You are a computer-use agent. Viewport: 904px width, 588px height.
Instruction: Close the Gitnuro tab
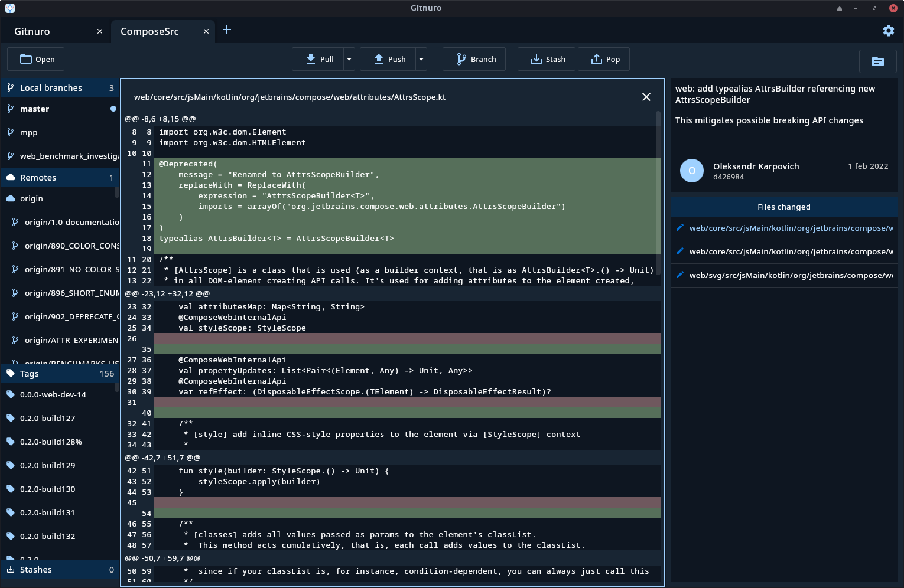99,31
